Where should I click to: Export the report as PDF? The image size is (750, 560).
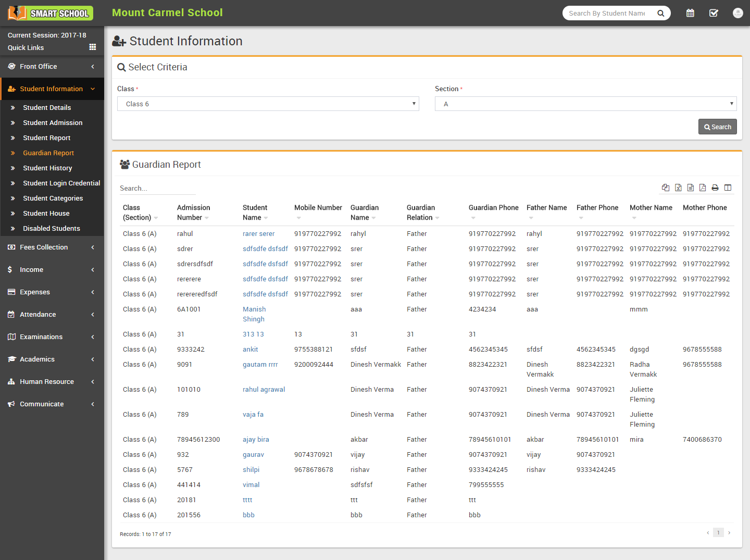click(x=703, y=188)
